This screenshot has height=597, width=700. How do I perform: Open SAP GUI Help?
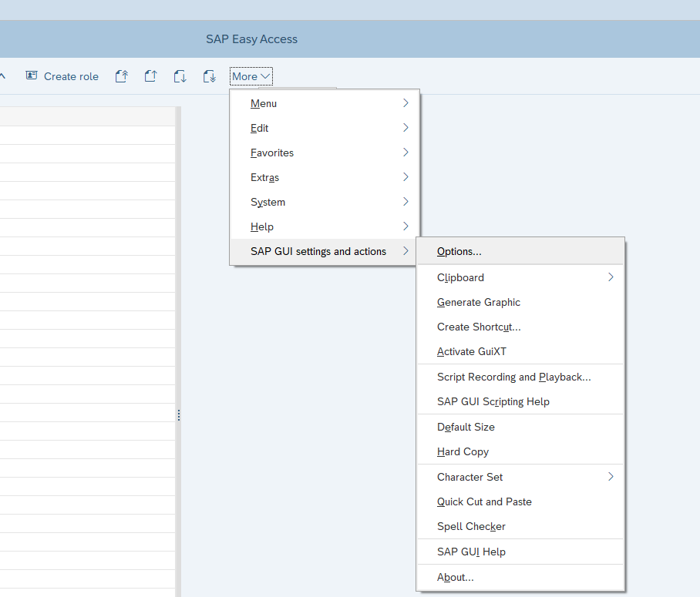(x=520, y=552)
